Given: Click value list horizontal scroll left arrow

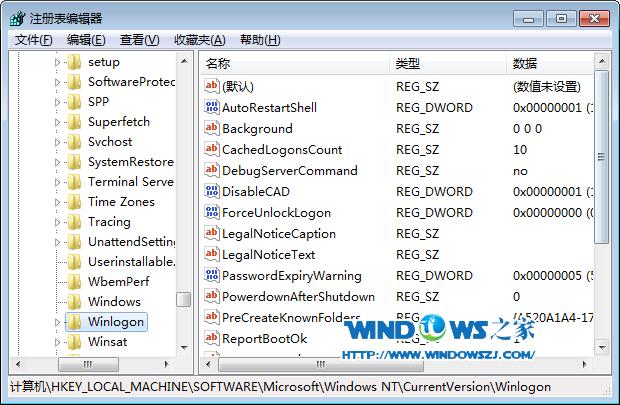Looking at the screenshot, I should pos(208,364).
